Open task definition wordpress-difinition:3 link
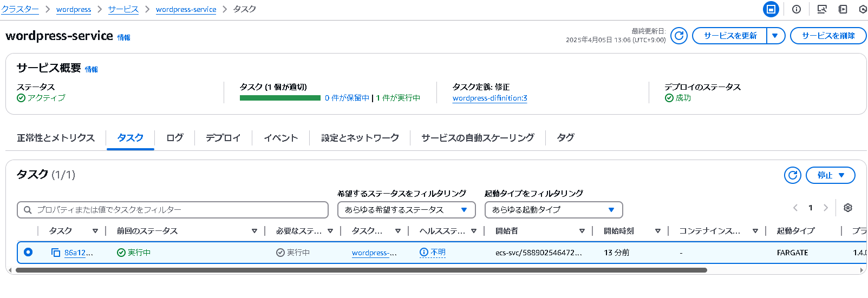 (490, 98)
